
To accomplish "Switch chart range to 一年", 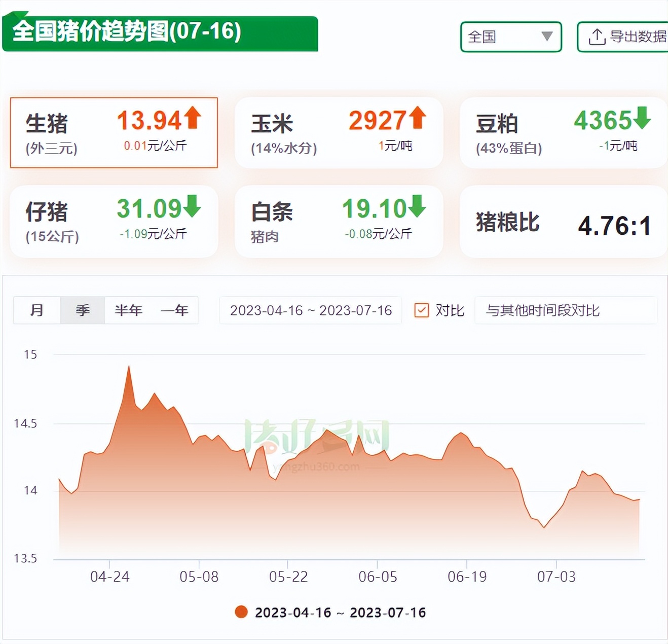I will [174, 310].
